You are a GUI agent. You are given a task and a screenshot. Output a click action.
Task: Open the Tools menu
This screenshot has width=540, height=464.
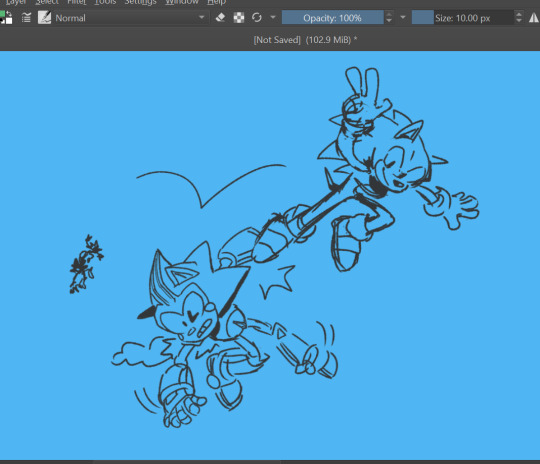[105, 2]
